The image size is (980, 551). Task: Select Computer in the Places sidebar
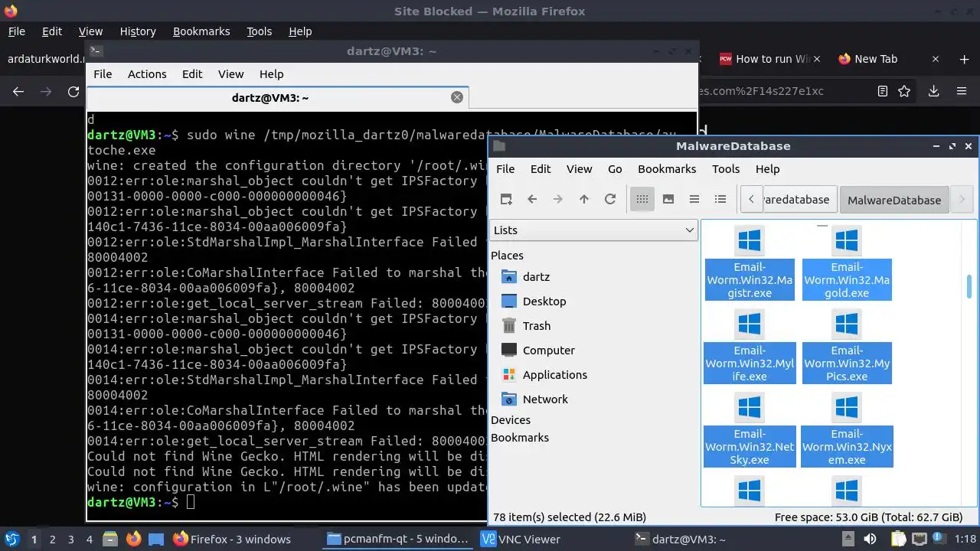(548, 350)
